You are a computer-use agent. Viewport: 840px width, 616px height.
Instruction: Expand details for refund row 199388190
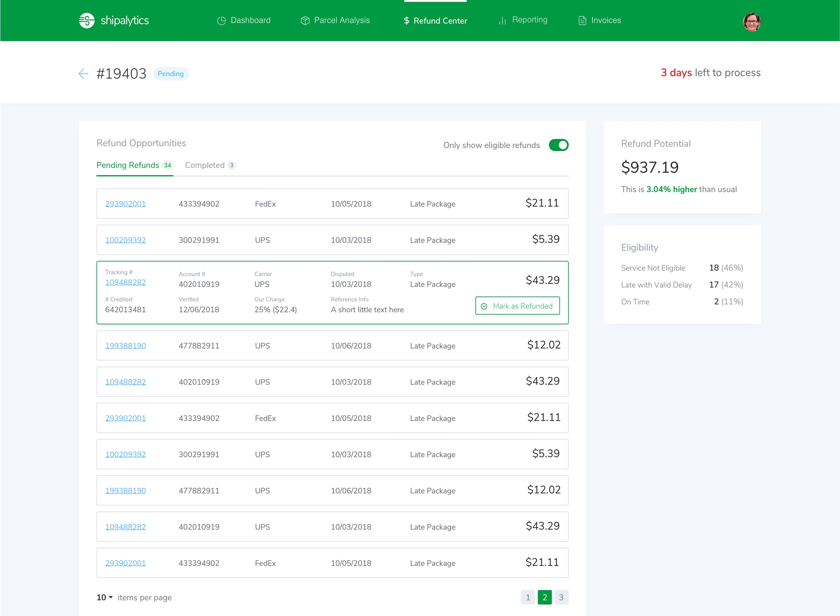tap(332, 345)
